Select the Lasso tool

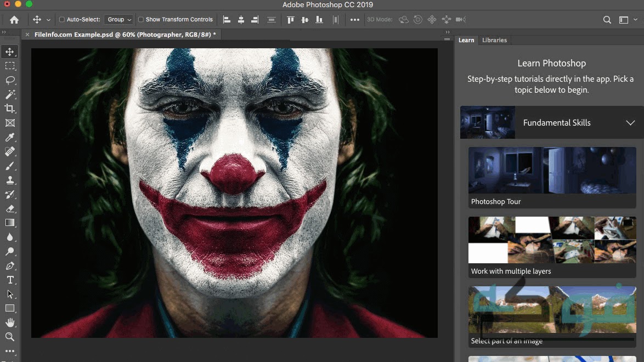10,80
